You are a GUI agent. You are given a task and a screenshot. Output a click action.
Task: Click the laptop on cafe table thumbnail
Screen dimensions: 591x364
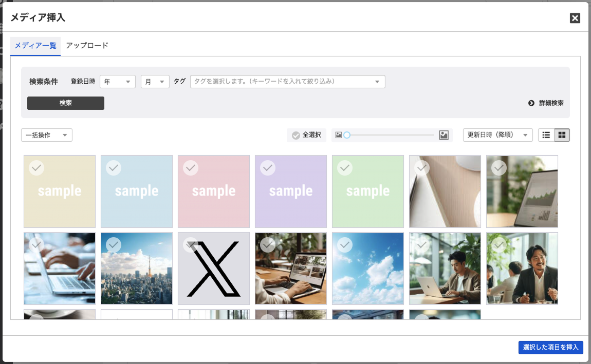coord(291,269)
